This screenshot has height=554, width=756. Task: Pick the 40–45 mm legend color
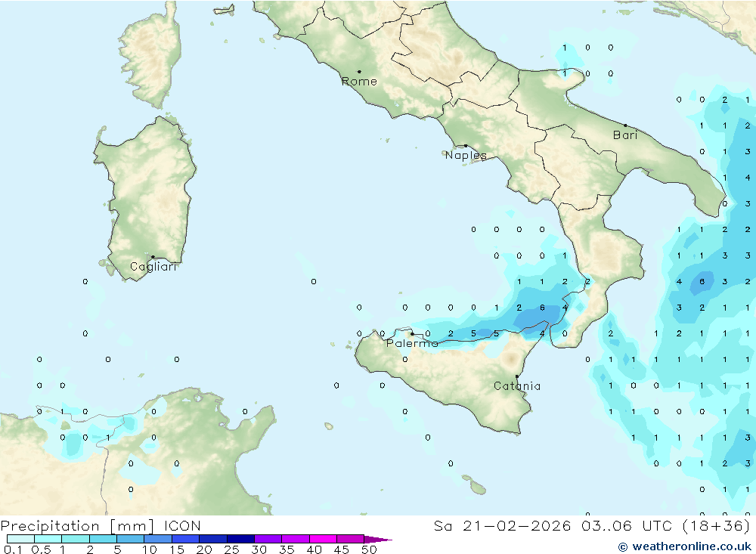point(323,539)
